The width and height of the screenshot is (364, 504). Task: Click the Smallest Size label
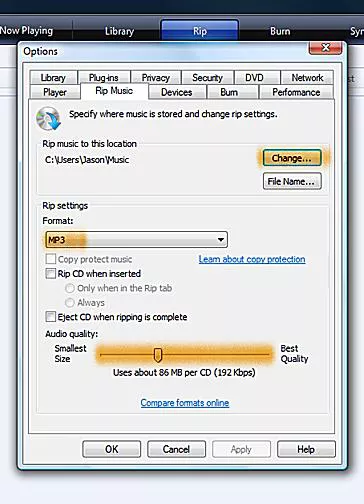click(x=70, y=353)
